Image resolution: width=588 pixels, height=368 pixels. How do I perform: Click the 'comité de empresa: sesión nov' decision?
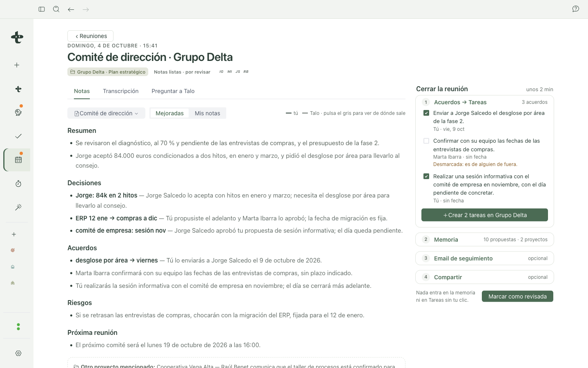[121, 231]
